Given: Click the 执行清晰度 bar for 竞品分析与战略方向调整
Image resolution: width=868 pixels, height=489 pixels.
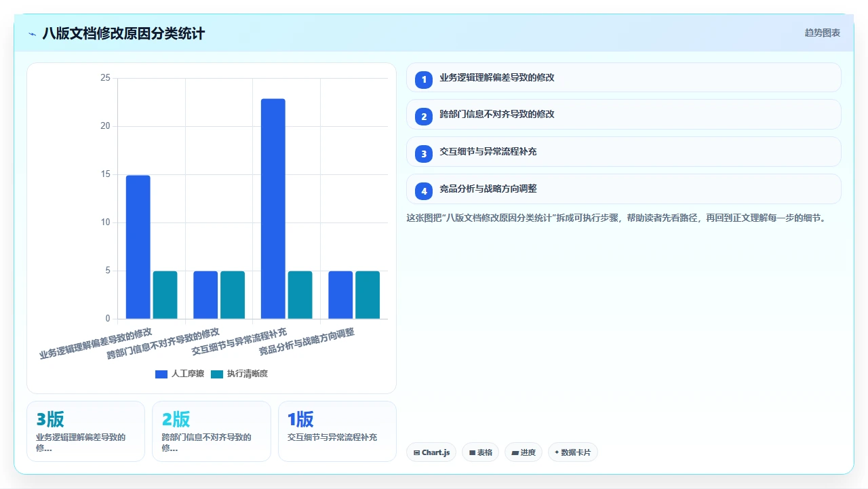Looking at the screenshot, I should [368, 295].
